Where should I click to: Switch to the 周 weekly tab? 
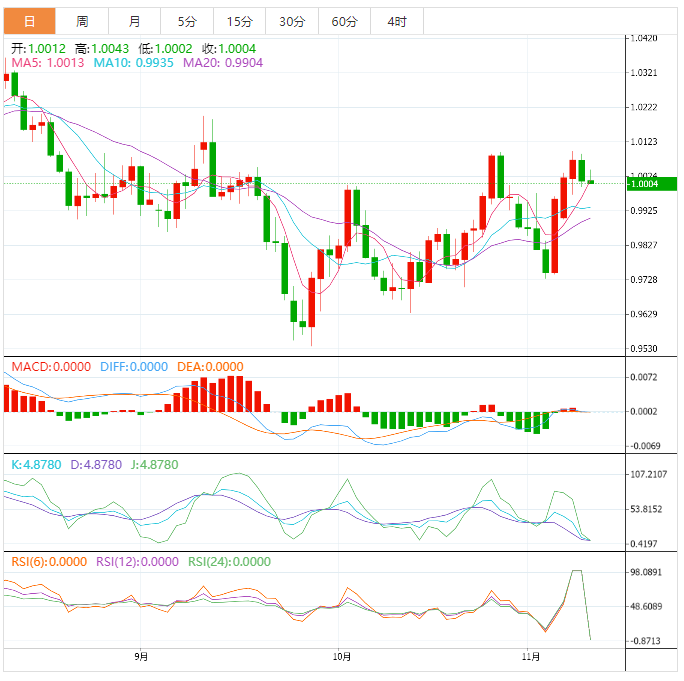[82, 21]
